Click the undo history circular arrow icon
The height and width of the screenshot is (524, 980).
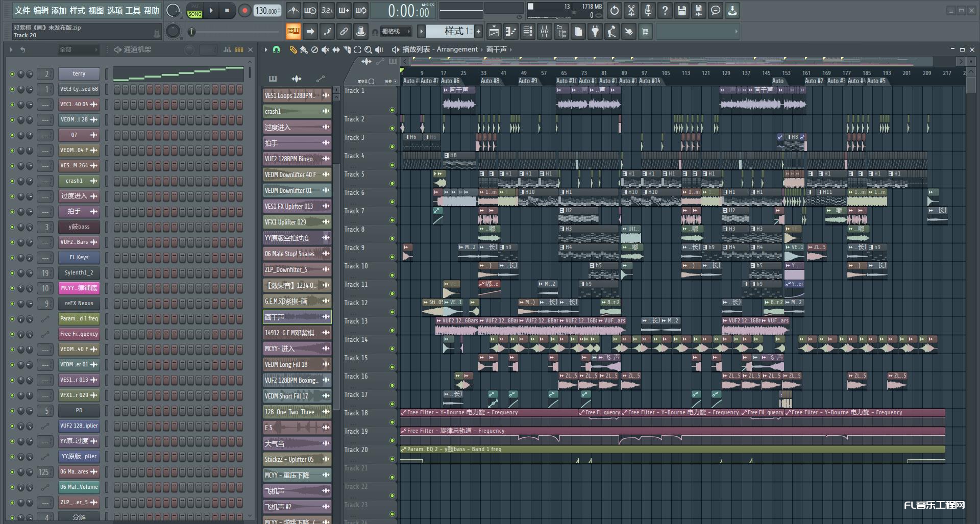615,10
